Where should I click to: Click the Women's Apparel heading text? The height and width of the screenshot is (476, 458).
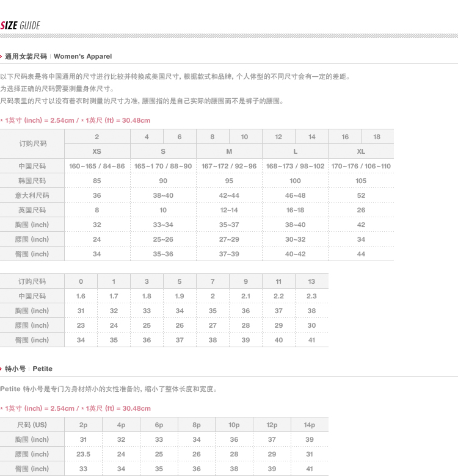coord(82,56)
